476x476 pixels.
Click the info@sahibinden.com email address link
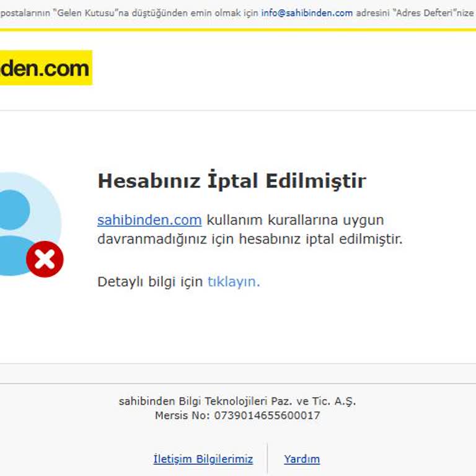tap(307, 13)
